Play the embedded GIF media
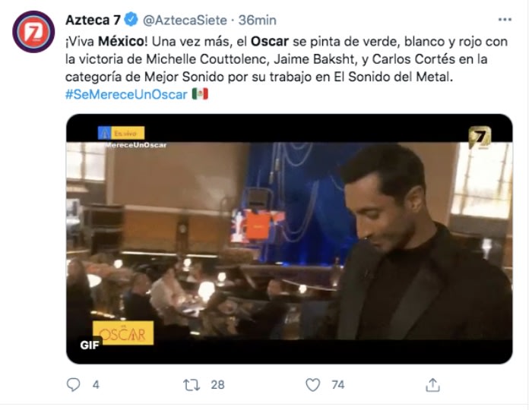532x410 pixels. click(x=289, y=239)
